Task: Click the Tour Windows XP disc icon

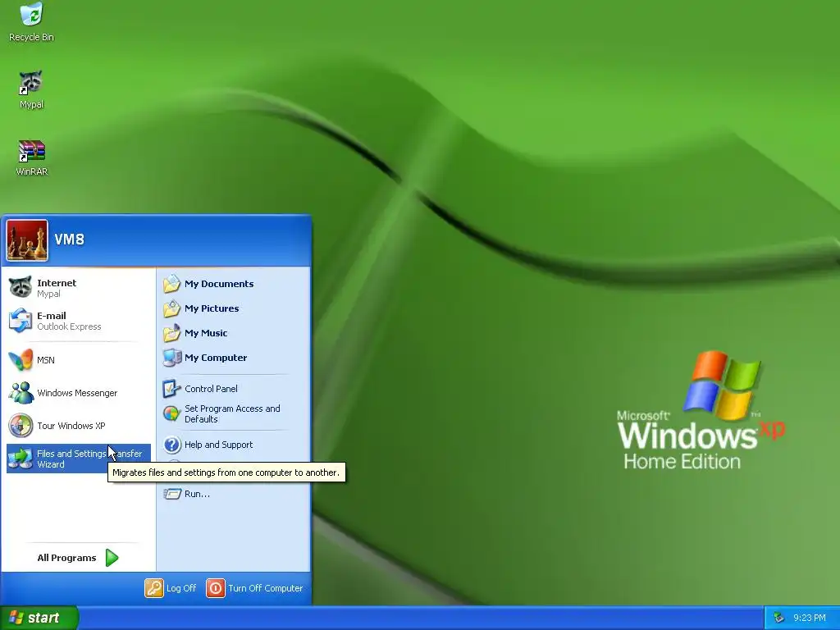Action: click(x=21, y=426)
